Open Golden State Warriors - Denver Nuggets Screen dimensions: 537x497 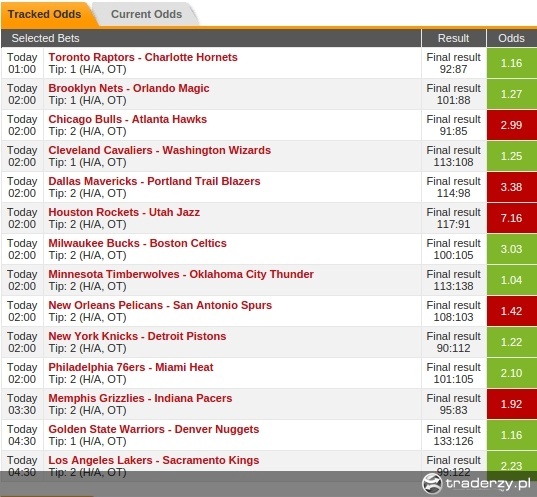(154, 429)
